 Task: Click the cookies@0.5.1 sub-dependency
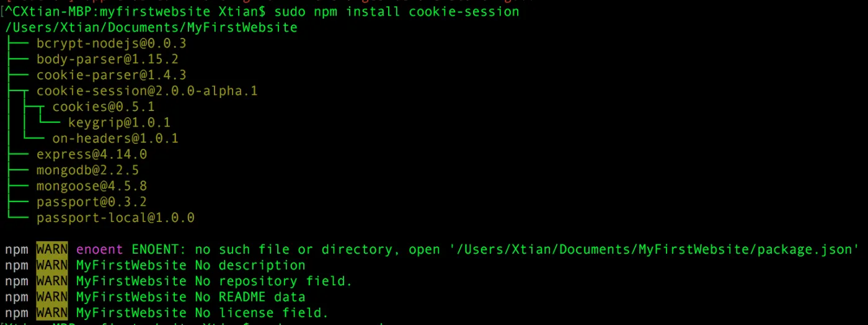104,107
